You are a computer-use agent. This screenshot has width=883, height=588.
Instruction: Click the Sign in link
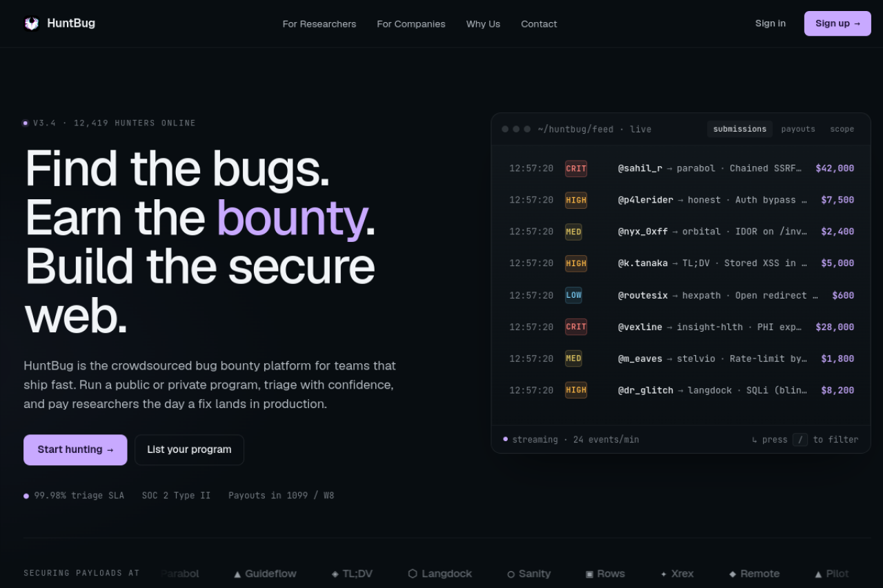click(x=771, y=23)
